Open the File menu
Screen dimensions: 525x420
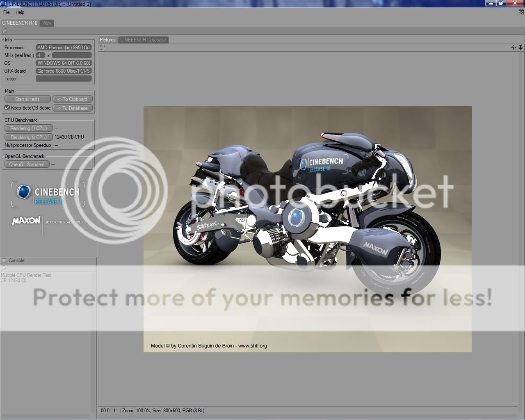[x=6, y=12]
